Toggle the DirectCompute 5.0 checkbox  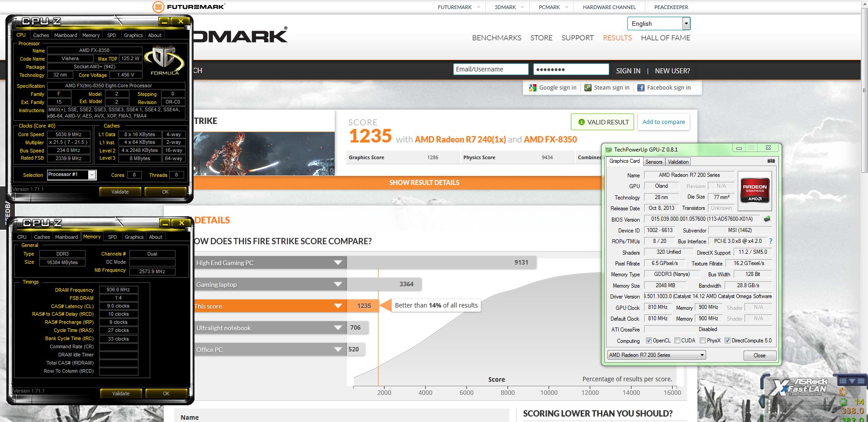coord(727,341)
